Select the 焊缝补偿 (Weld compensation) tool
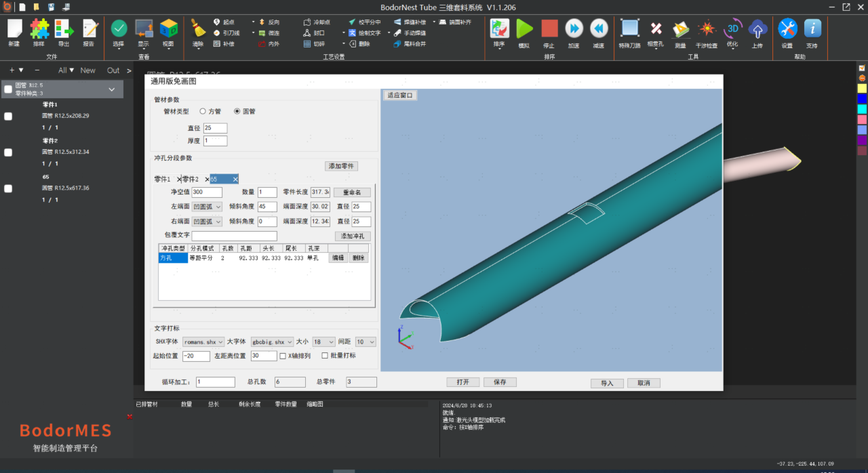Viewport: 868px width, 473px height. 410,22
